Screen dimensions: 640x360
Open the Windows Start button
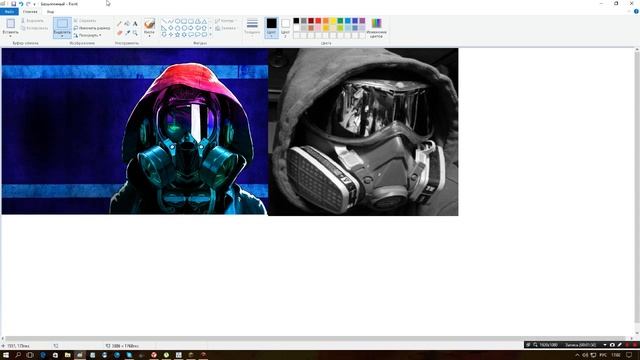(6, 355)
